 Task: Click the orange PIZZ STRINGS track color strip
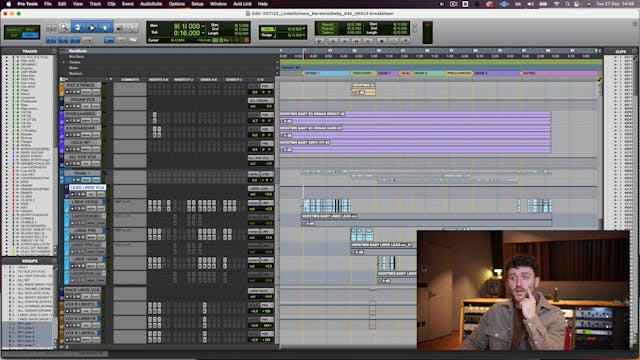click(62, 89)
